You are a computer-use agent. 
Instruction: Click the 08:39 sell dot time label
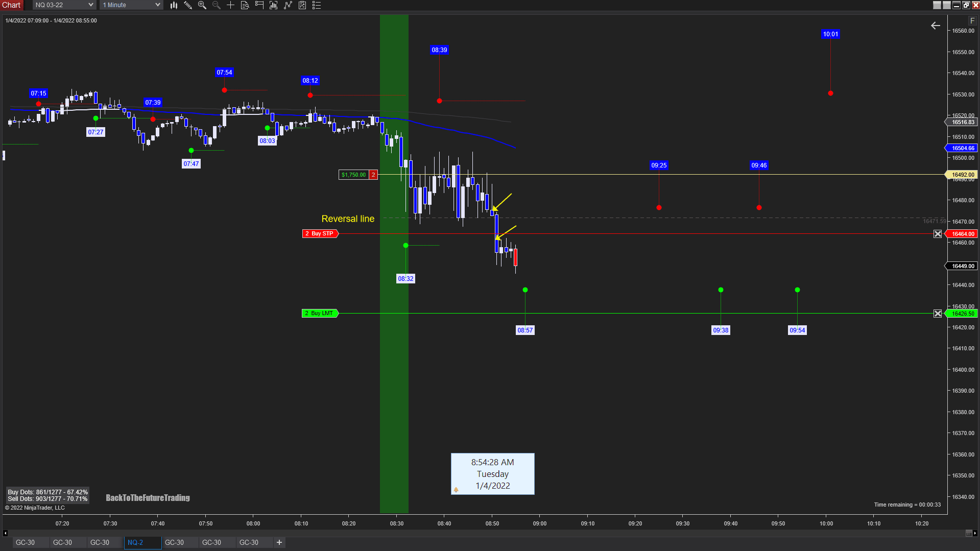(439, 50)
